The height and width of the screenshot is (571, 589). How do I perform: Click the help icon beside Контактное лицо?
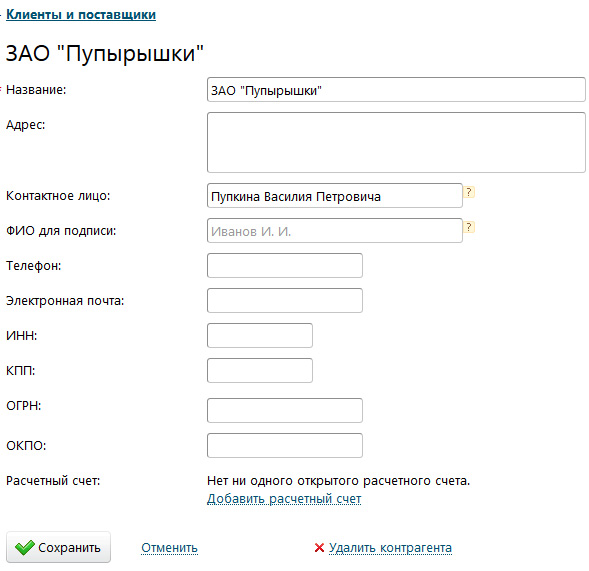coord(469,192)
